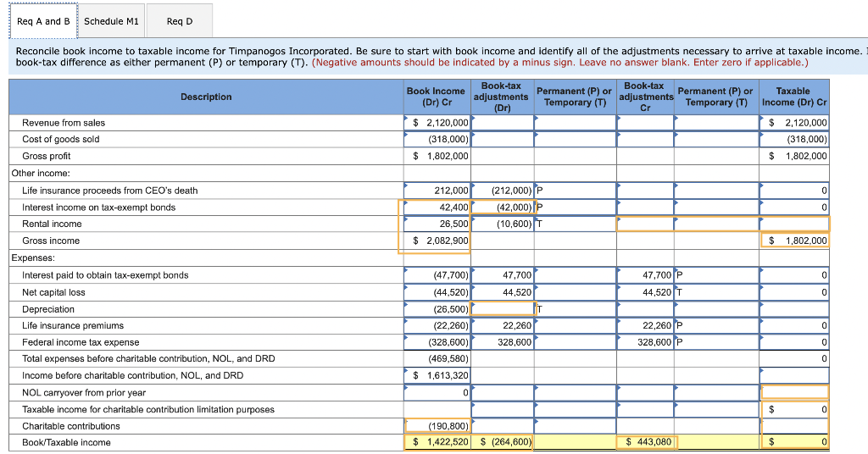
Task: Open P/T dropdown for Rental income debit
Action: point(576,224)
